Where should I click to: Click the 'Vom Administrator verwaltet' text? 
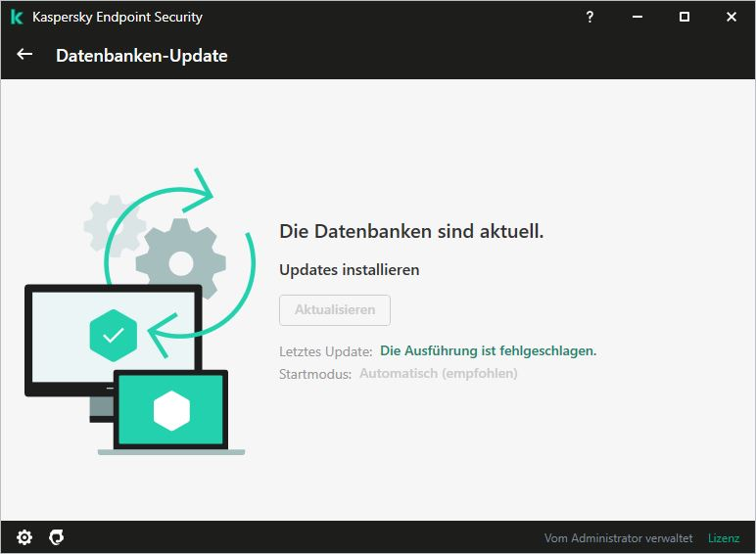tap(618, 538)
